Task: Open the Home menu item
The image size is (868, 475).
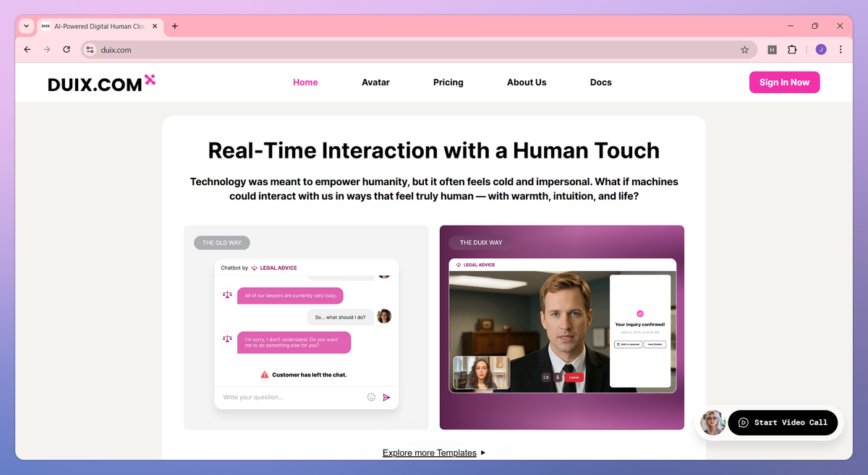Action: 305,82
